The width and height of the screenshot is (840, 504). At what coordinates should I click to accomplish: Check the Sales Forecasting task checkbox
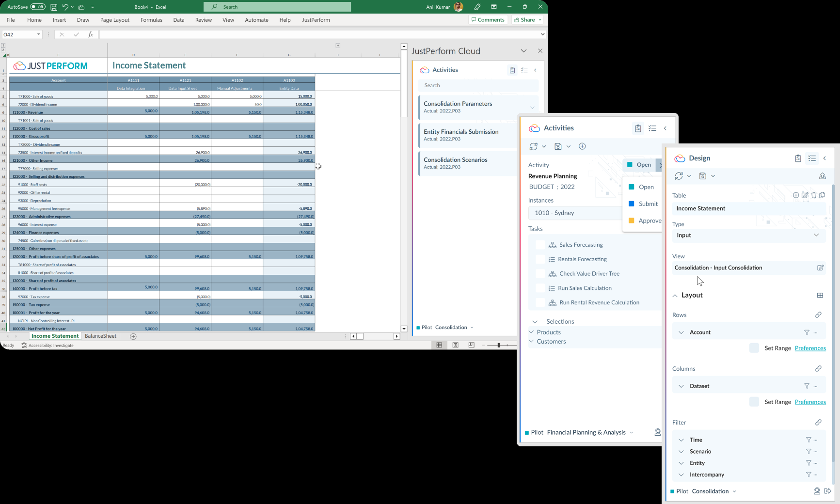(x=539, y=245)
